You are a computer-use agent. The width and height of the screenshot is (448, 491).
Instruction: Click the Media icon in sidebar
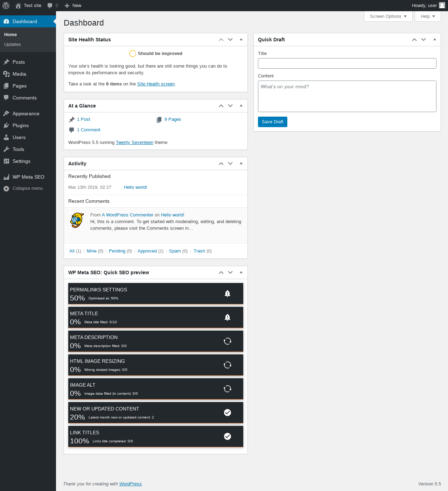point(6,74)
